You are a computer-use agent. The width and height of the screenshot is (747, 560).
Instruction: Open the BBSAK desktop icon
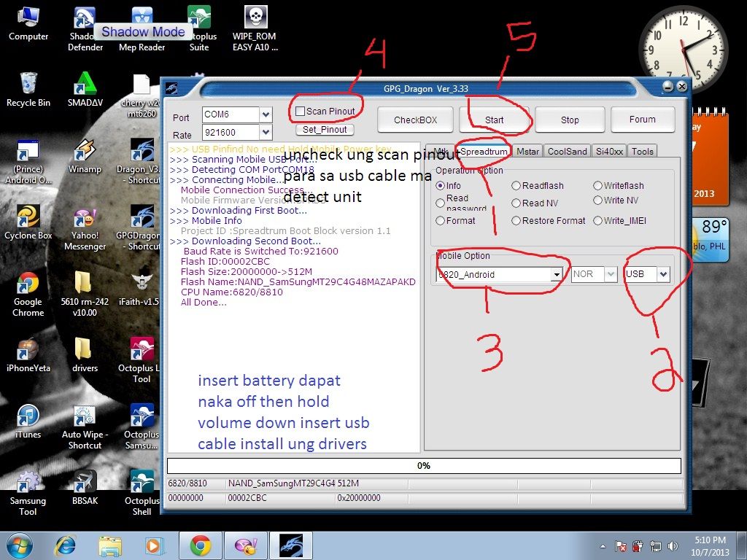(85, 488)
